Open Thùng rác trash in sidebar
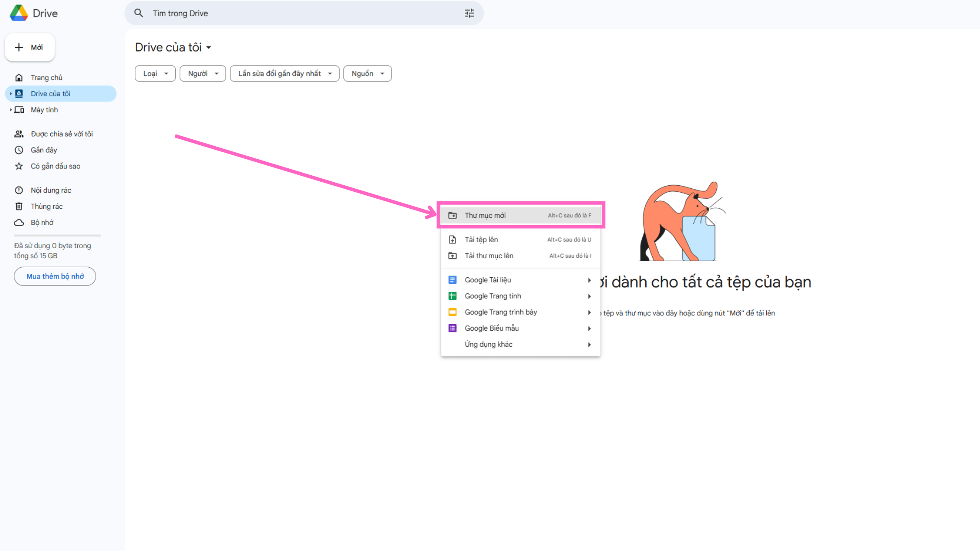 point(46,207)
